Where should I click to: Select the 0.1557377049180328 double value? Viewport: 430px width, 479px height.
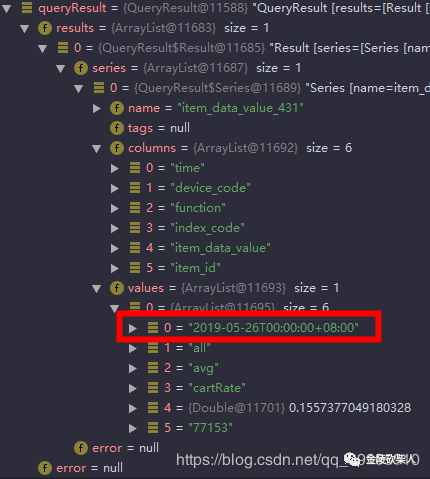350,408
